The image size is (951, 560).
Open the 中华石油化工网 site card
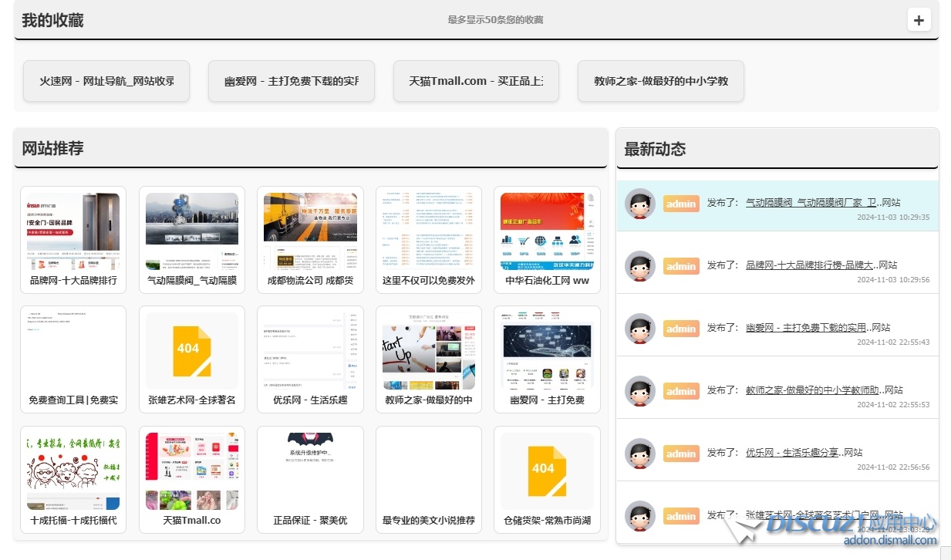click(x=548, y=240)
